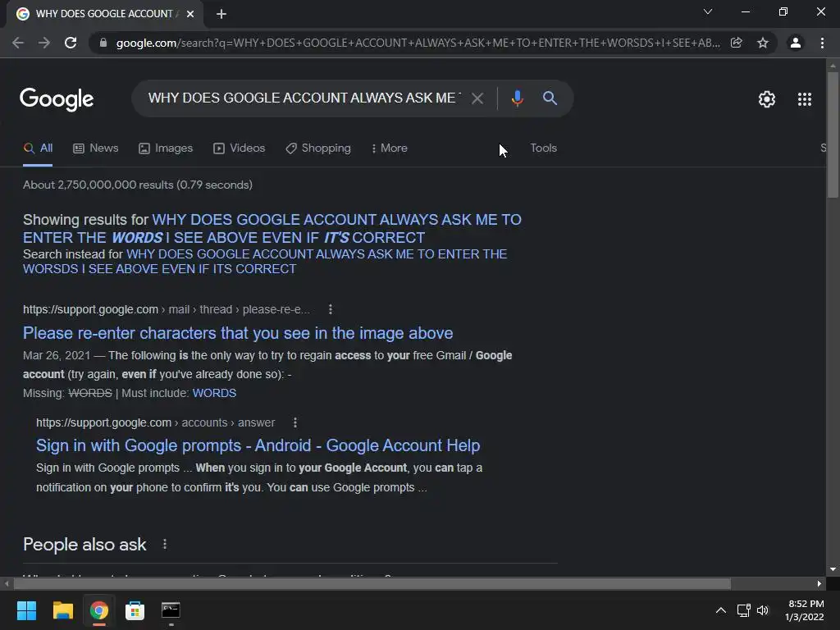Screen dimensions: 840x630
Task: Share this page from address bar
Action: tap(737, 43)
